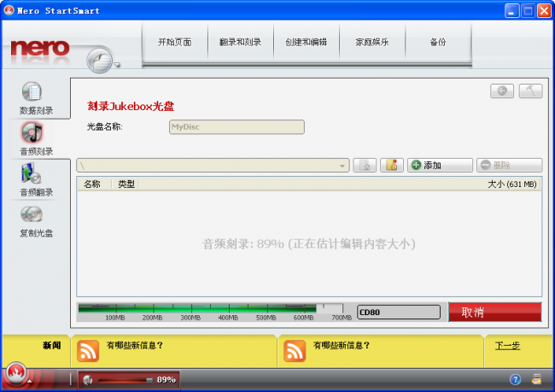Image resolution: width=555 pixels, height=392 pixels.
Task: Click the first 有哪些新信息？ news text
Action: click(135, 345)
